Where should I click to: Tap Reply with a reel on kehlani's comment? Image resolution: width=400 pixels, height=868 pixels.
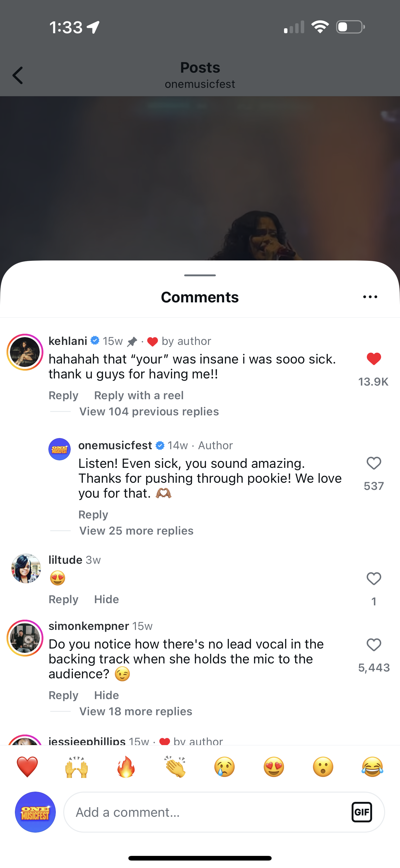pos(139,395)
